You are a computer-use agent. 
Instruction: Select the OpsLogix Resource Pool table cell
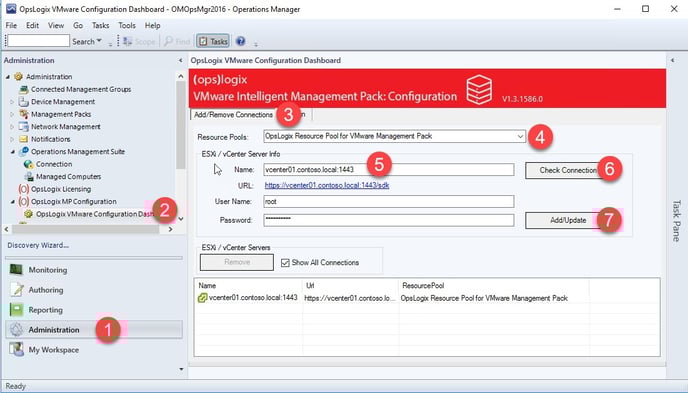(x=484, y=298)
